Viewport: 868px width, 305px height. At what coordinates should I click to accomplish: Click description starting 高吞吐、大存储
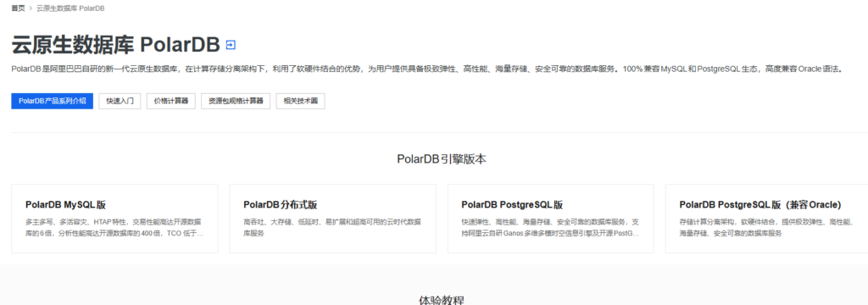tap(332, 228)
